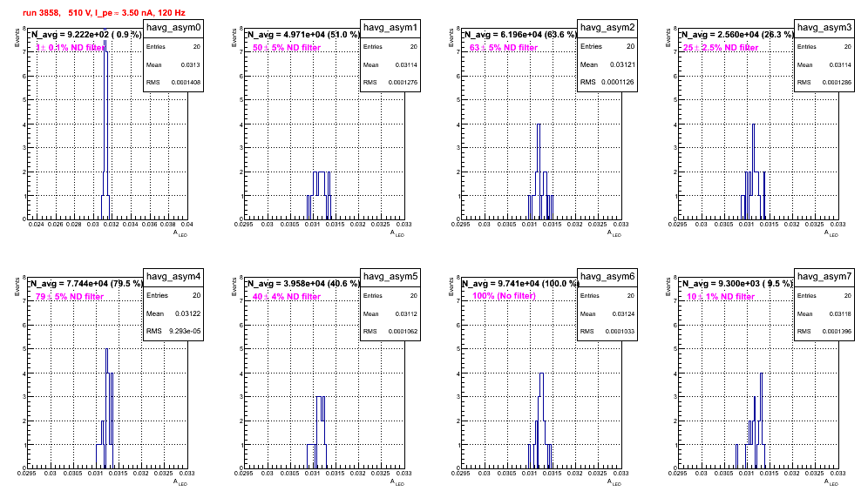This screenshot has height=498, width=868.
Task: Click RMS 0.0001408 in havg_asym0 box
Action: pyautogui.click(x=173, y=83)
